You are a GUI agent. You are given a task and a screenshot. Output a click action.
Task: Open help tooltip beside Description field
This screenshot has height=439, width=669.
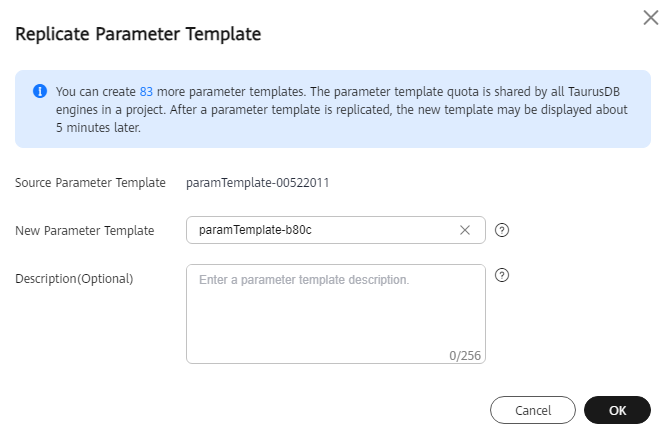[x=502, y=276]
